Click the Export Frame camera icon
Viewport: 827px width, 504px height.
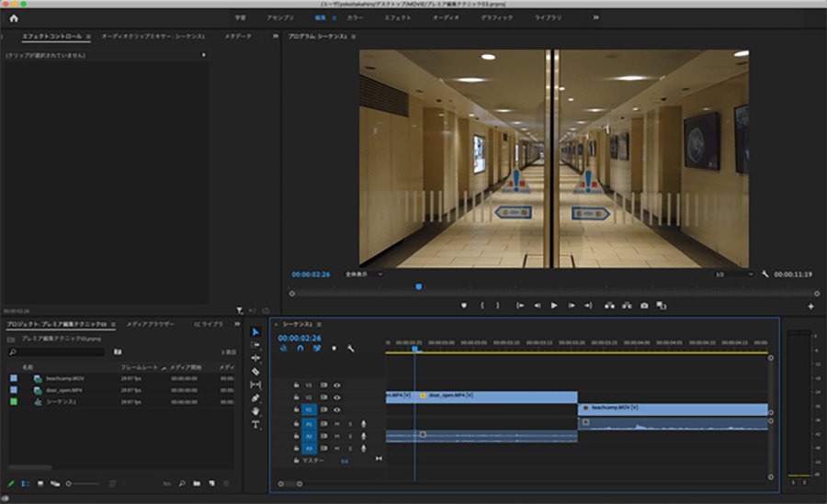644,306
